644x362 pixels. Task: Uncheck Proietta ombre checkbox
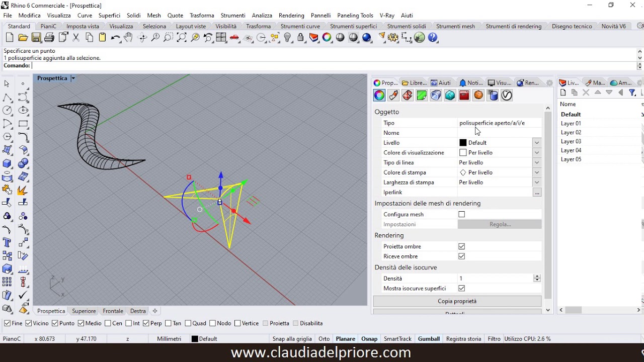pos(461,246)
